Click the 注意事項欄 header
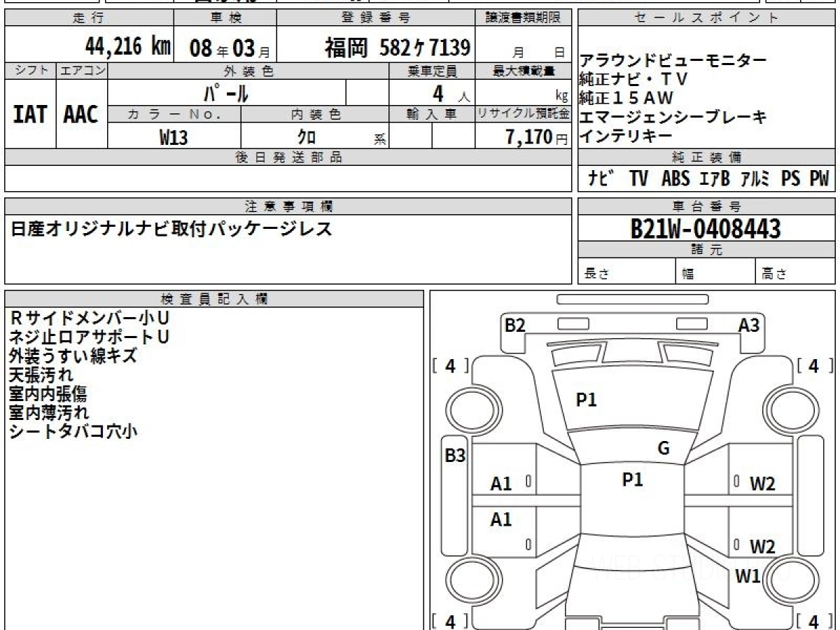The image size is (840, 630). tap(289, 206)
